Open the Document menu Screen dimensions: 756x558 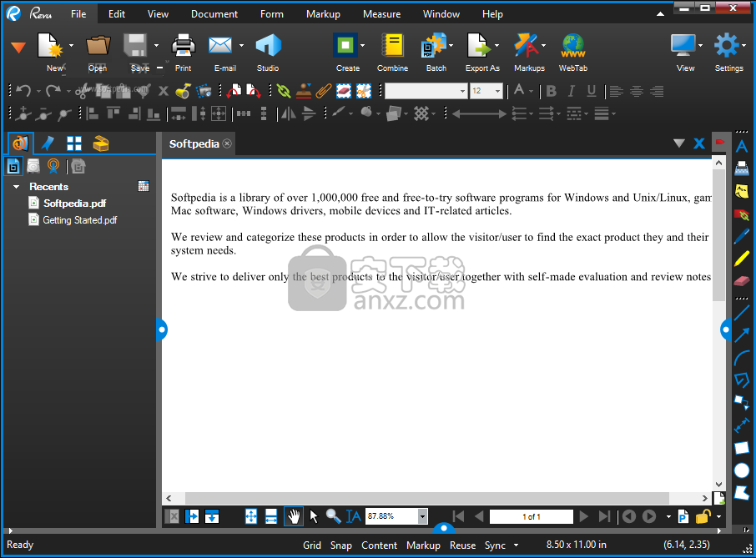[x=214, y=14]
